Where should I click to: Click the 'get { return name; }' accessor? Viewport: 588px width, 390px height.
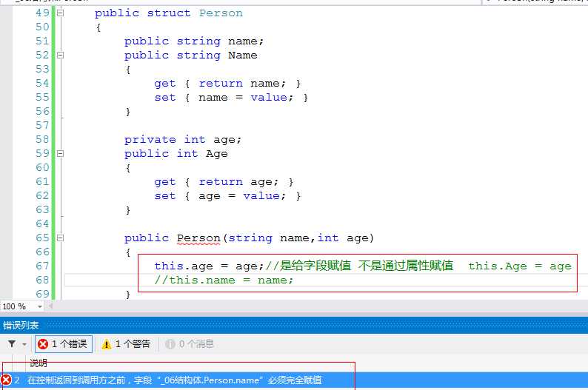(227, 84)
